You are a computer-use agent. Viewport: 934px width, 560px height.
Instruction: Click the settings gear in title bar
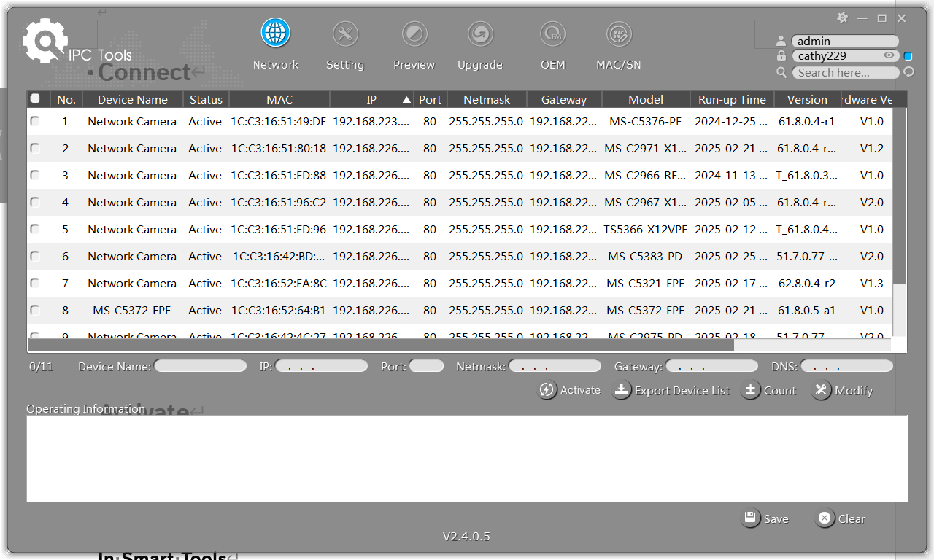pyautogui.click(x=842, y=17)
